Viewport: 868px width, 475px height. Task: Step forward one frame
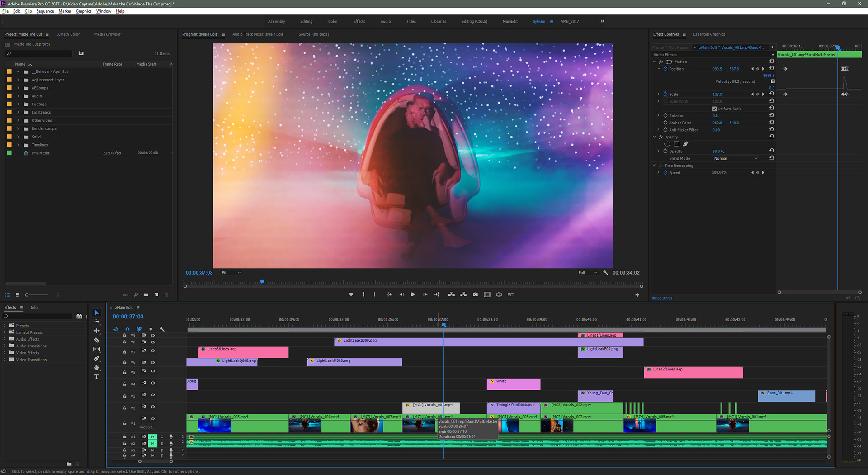click(x=425, y=294)
